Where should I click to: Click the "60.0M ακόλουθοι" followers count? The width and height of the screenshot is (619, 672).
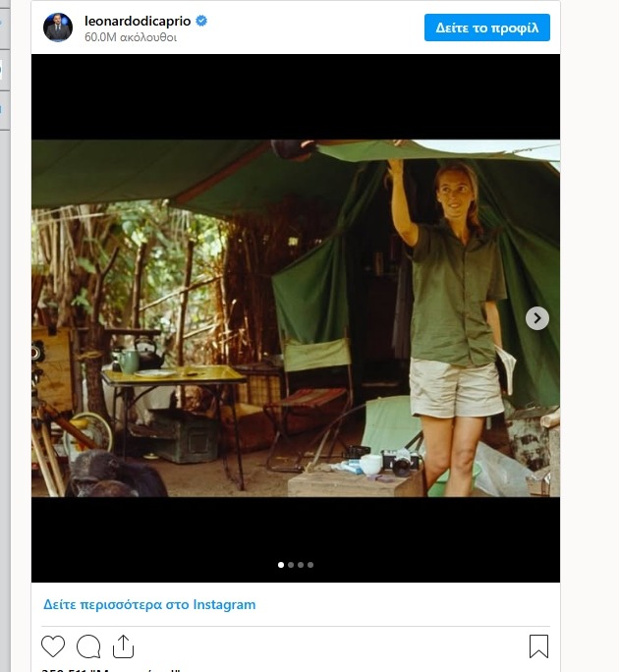131,37
